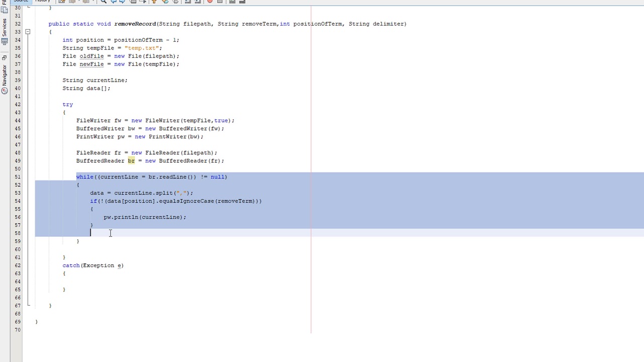644x362 pixels.
Task: Click the small group icon above Navigator
Action: click(5, 57)
